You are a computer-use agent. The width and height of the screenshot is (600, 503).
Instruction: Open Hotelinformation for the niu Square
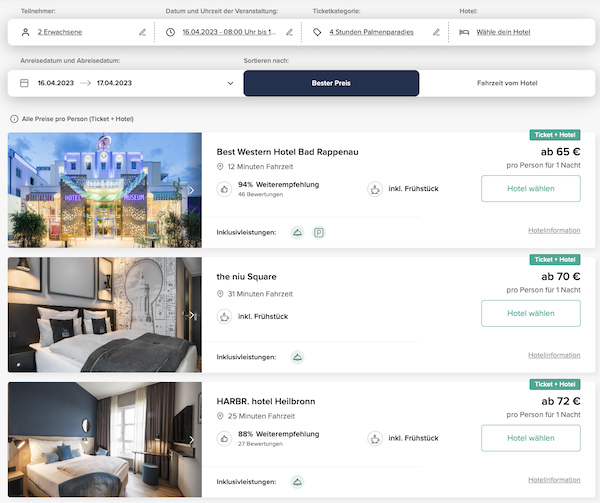pos(554,355)
